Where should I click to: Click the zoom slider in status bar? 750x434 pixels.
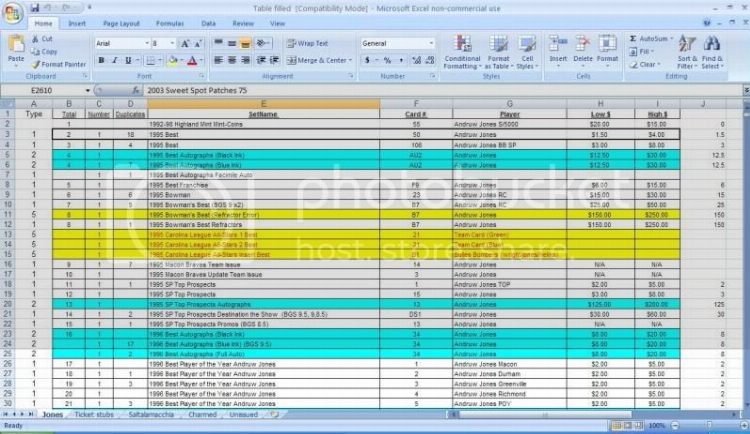709,425
